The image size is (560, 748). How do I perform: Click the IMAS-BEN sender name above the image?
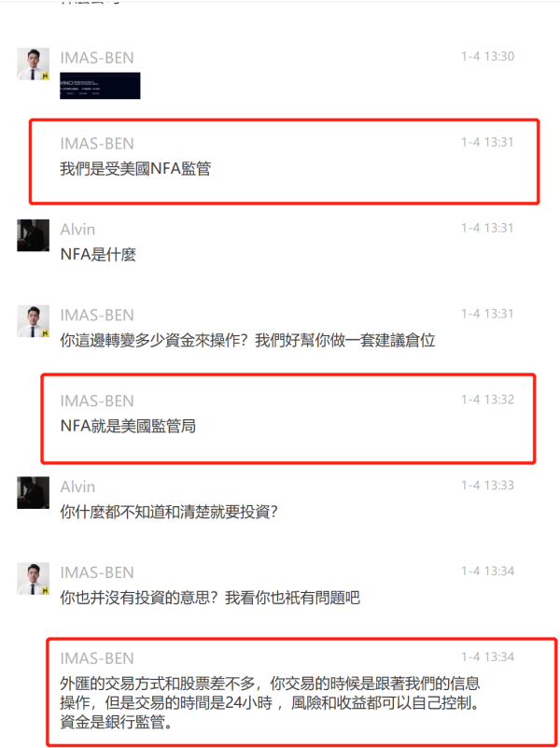coord(97,58)
